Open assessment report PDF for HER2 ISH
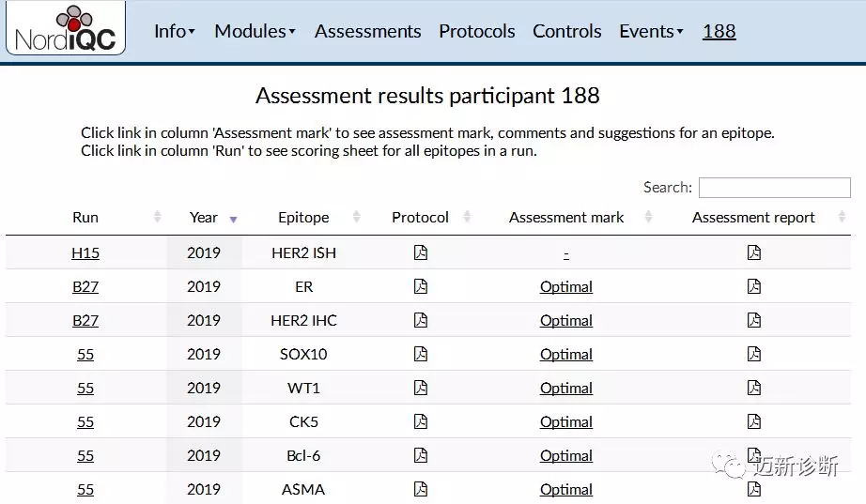Screen dimensions: 866x504 (753, 252)
